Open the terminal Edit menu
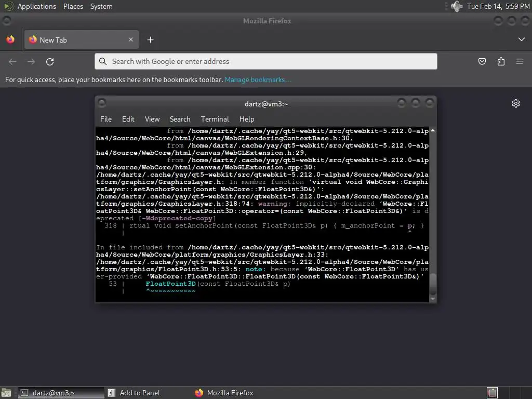Viewport: 532px width, 399px height. pos(128,119)
